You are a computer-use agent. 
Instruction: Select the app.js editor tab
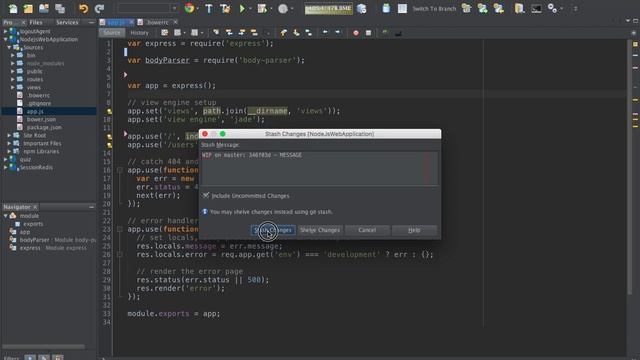pyautogui.click(x=116, y=22)
